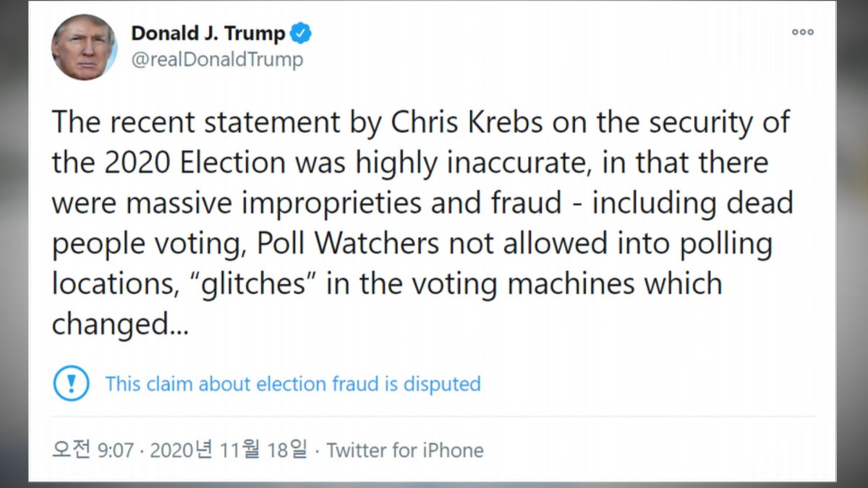Click the trailing ellipsis after "changed"
Screen dimensions: 868x488
point(179,325)
